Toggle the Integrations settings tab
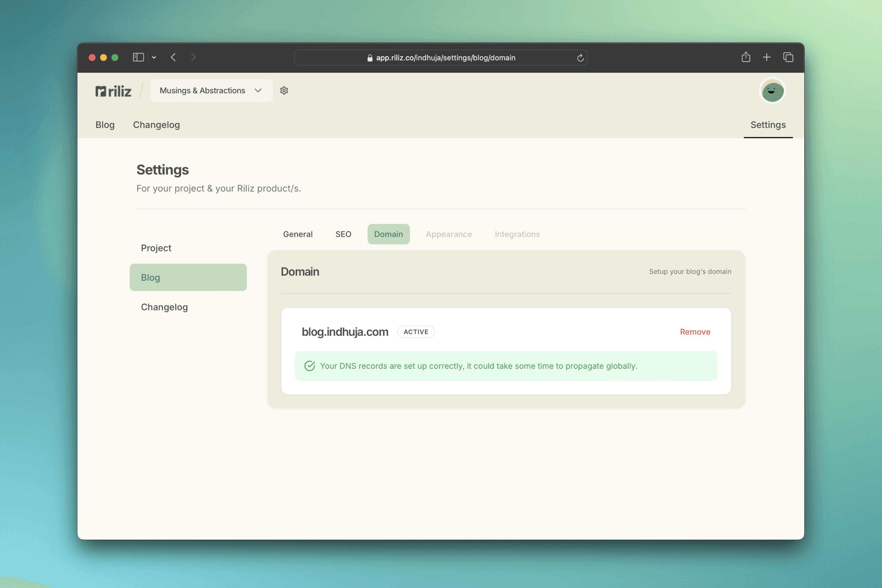The height and width of the screenshot is (588, 882). (518, 234)
